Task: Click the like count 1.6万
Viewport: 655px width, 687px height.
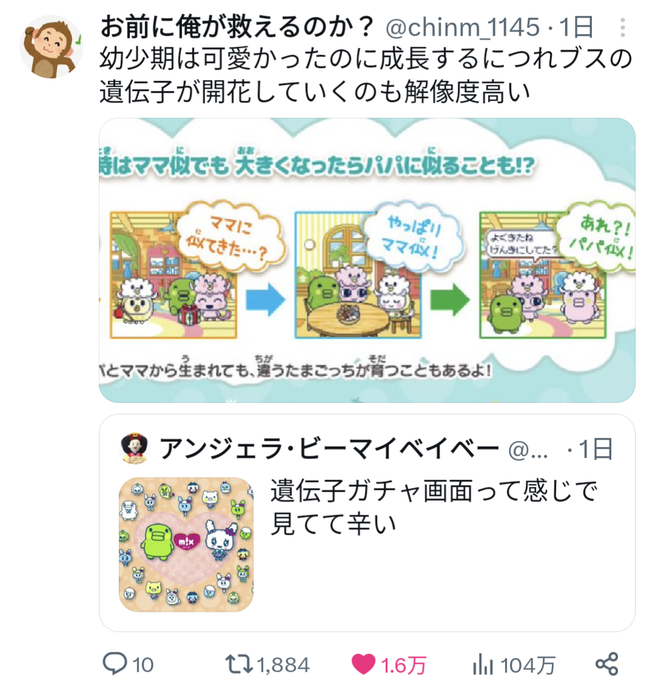Action: pyautogui.click(x=404, y=665)
